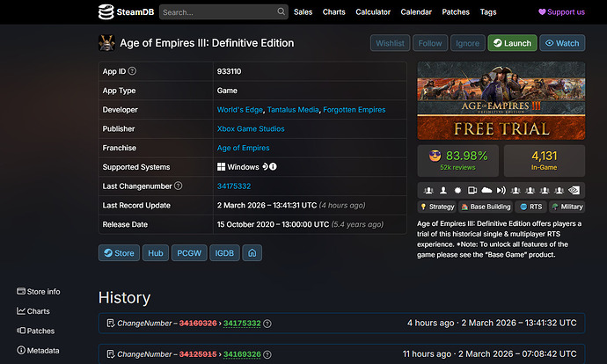Launch the game with green Launch button
This screenshot has height=364, width=607.
(512, 43)
